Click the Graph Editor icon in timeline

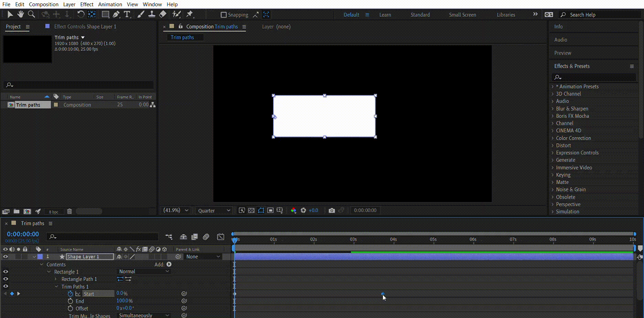tap(221, 237)
